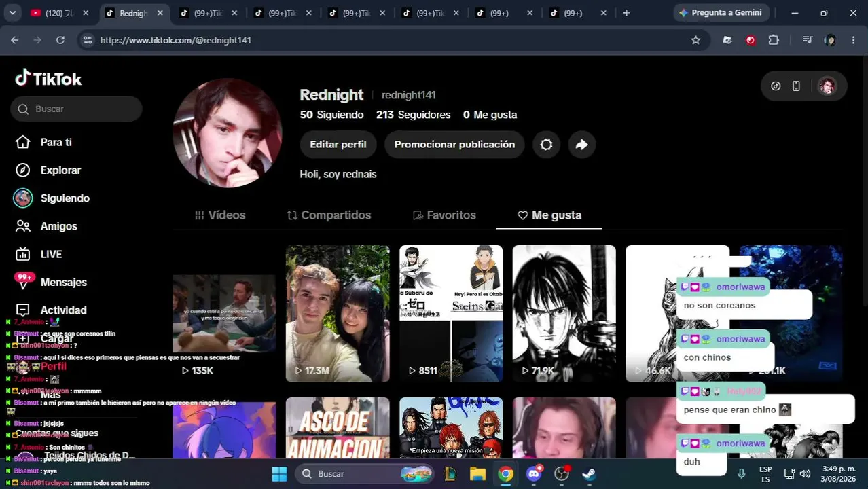Reload the page
Screen dimensions: 868x489
60,40
